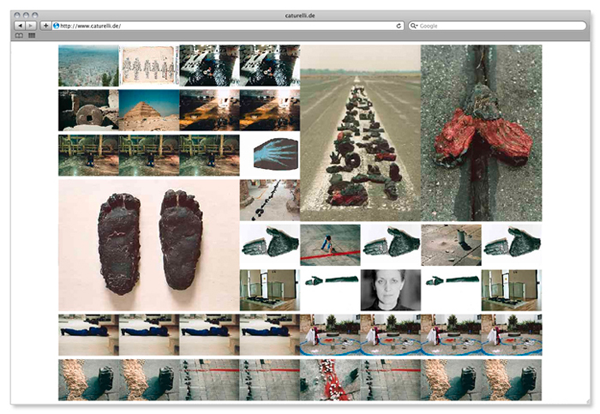The height and width of the screenshot is (414, 600).
Task: Click the browser Back arrow button
Action: click(x=19, y=25)
